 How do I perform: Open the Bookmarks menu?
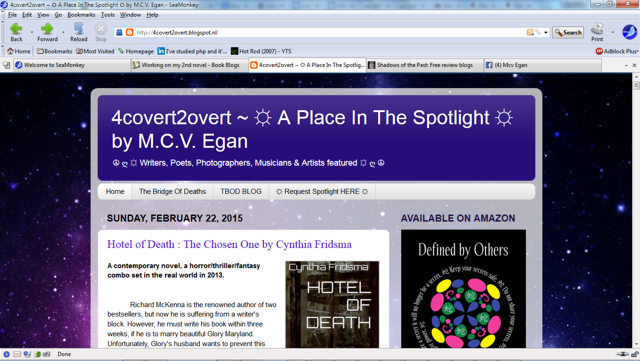coord(81,15)
